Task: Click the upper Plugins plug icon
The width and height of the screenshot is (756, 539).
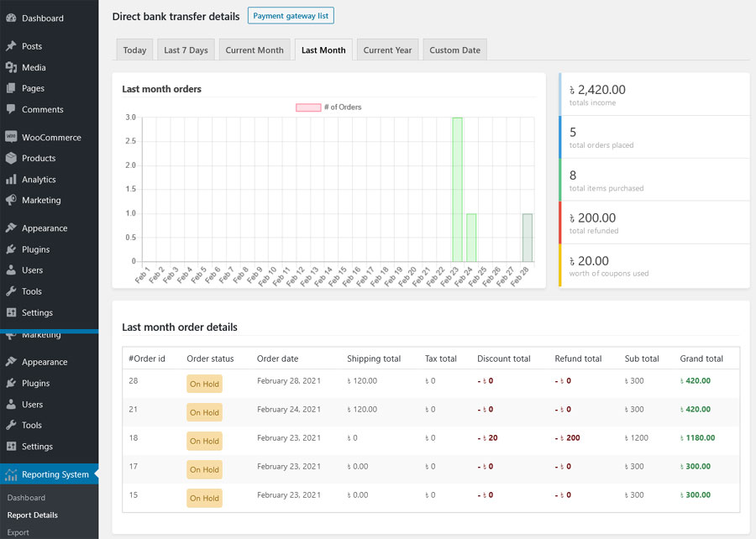Action: [x=11, y=249]
